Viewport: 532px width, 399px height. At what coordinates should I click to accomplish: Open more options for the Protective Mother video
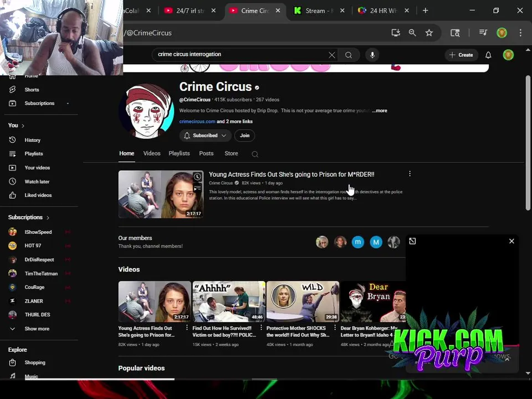point(335,328)
